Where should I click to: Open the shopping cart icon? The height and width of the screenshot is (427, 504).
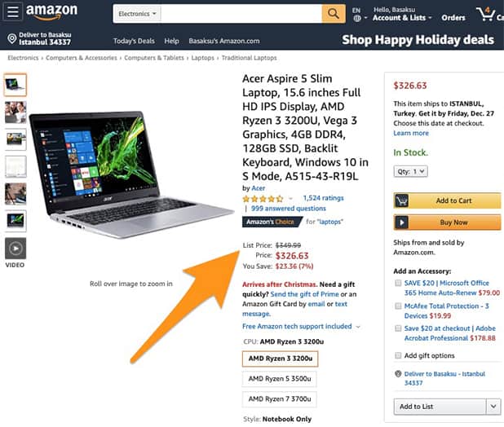coord(486,14)
